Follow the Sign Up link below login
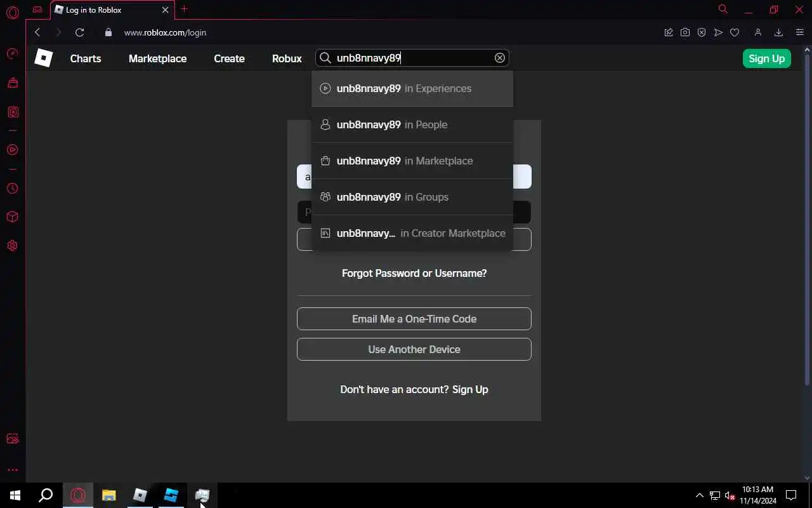The width and height of the screenshot is (812, 508). [x=470, y=389]
